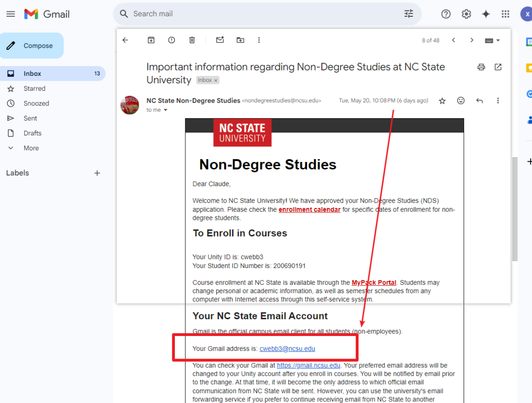Open search options filter icon
The height and width of the screenshot is (403, 532).
point(408,14)
